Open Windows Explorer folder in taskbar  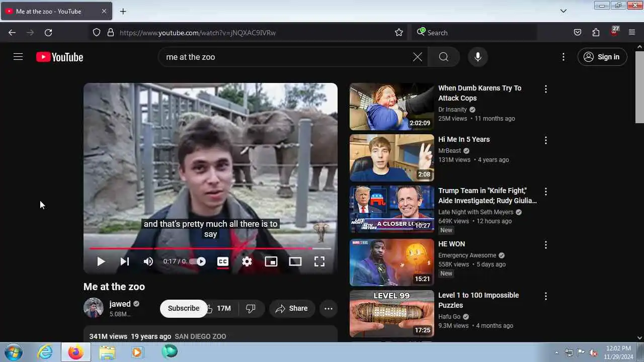click(107, 352)
